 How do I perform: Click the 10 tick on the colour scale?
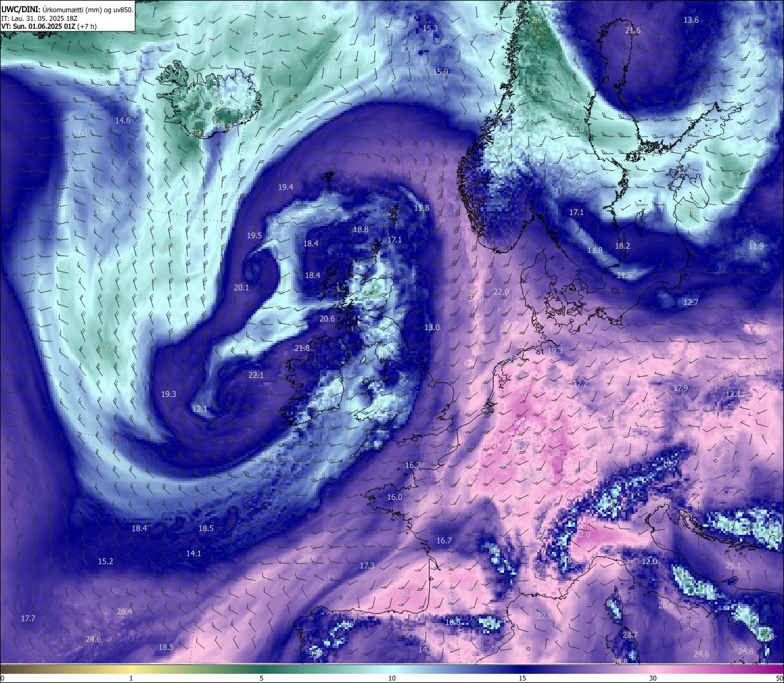pos(392,678)
